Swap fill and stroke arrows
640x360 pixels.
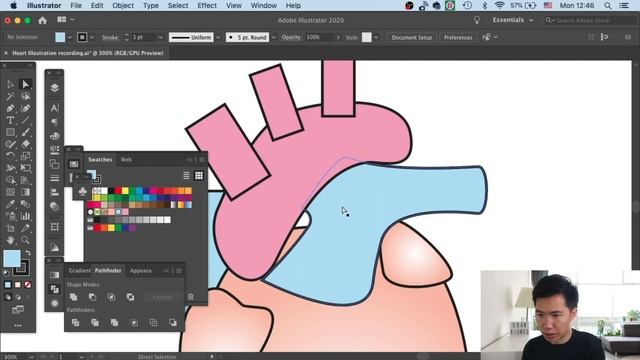coord(28,253)
